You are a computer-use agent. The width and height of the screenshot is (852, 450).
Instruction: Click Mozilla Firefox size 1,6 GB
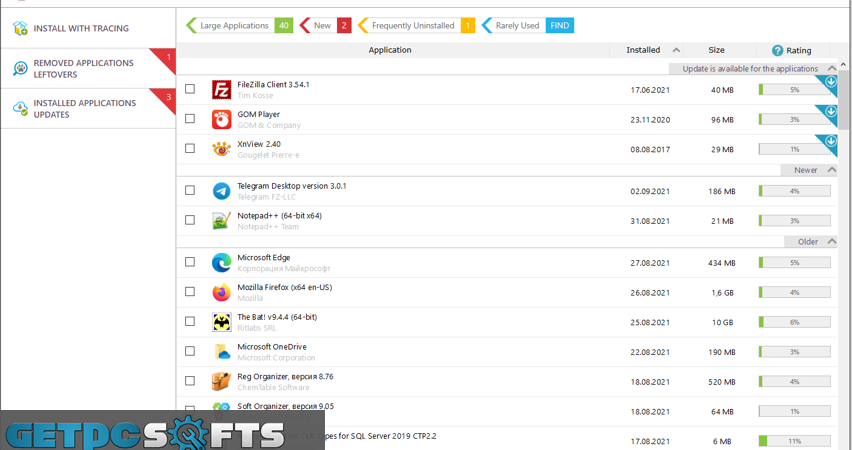[723, 292]
